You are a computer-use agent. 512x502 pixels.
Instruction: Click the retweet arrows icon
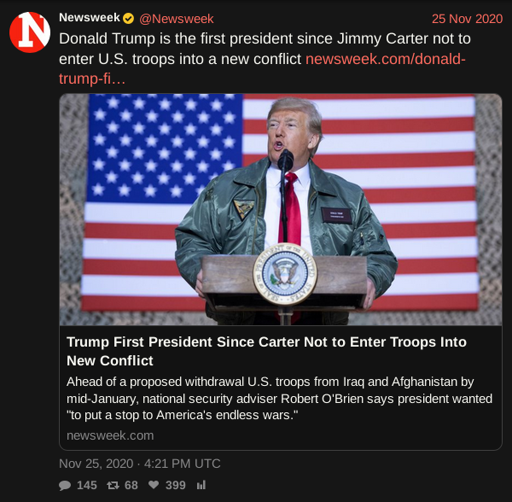tap(113, 485)
